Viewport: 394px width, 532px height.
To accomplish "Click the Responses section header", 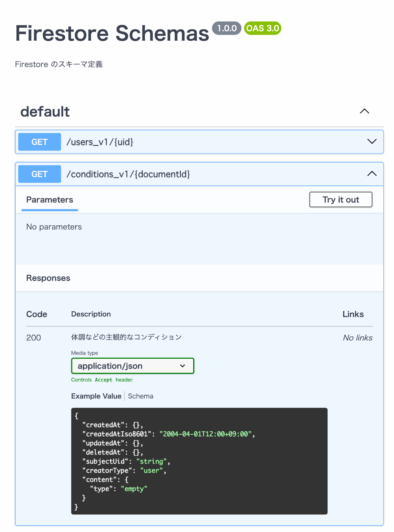I will 48,278.
